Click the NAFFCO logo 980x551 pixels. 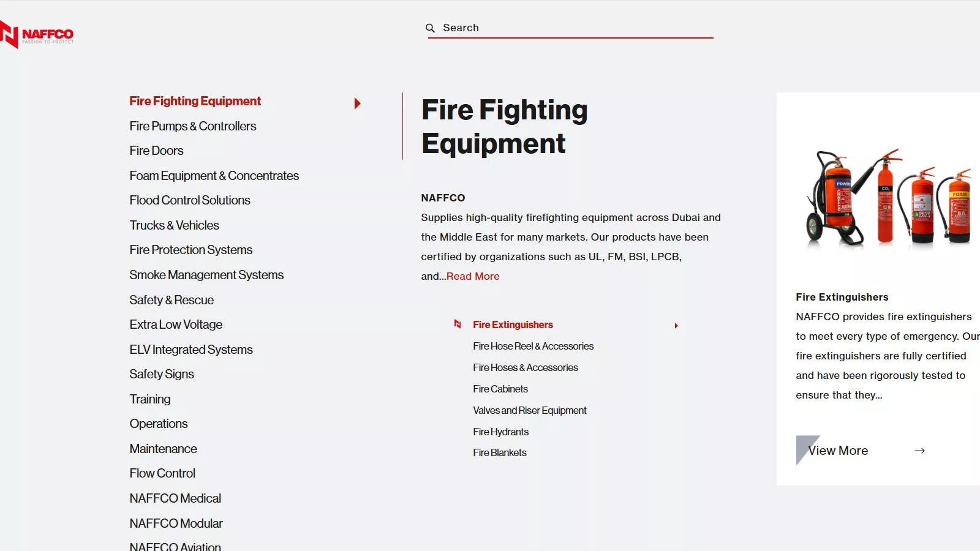pyautogui.click(x=37, y=34)
